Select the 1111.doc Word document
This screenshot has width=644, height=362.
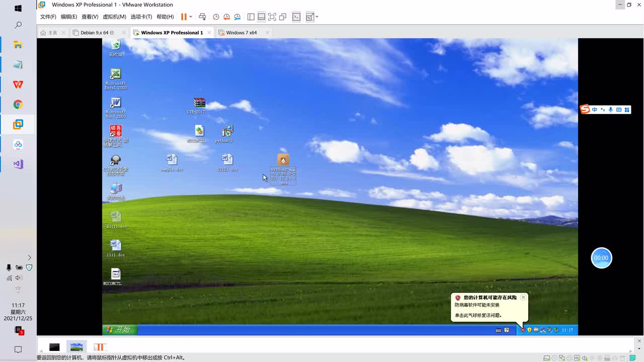coord(116,248)
